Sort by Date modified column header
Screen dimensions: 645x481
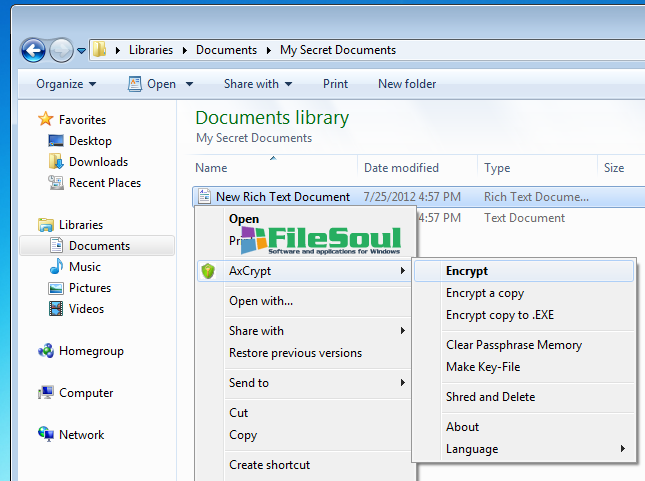point(401,168)
